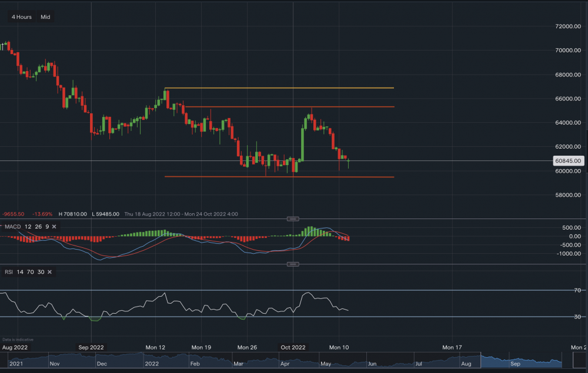Select the lower orange support line

(279, 177)
